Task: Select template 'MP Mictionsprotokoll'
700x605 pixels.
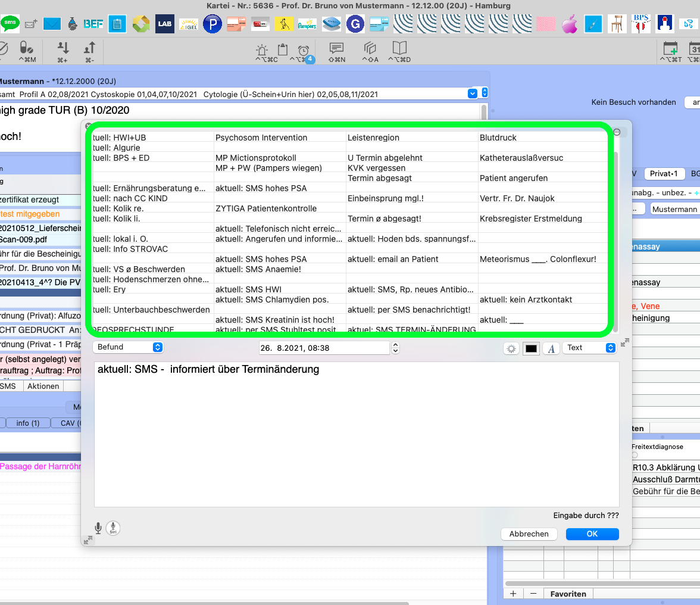Action: point(256,158)
